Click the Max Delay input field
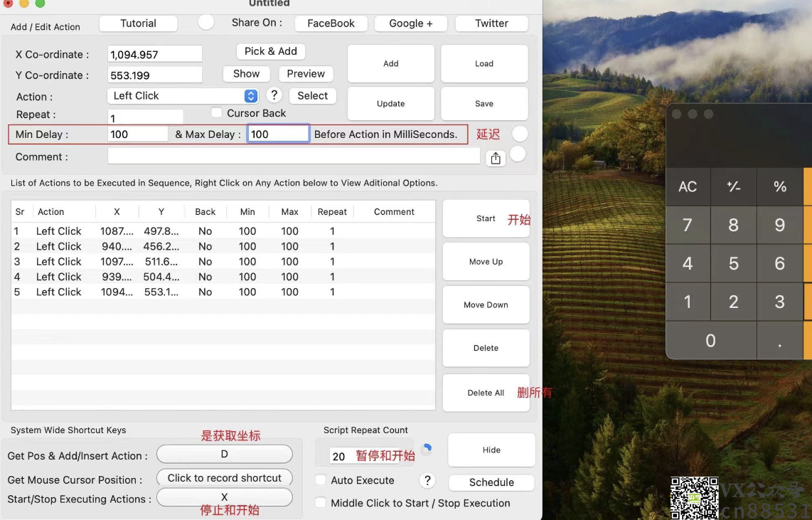This screenshot has height=520, width=812. [x=278, y=134]
